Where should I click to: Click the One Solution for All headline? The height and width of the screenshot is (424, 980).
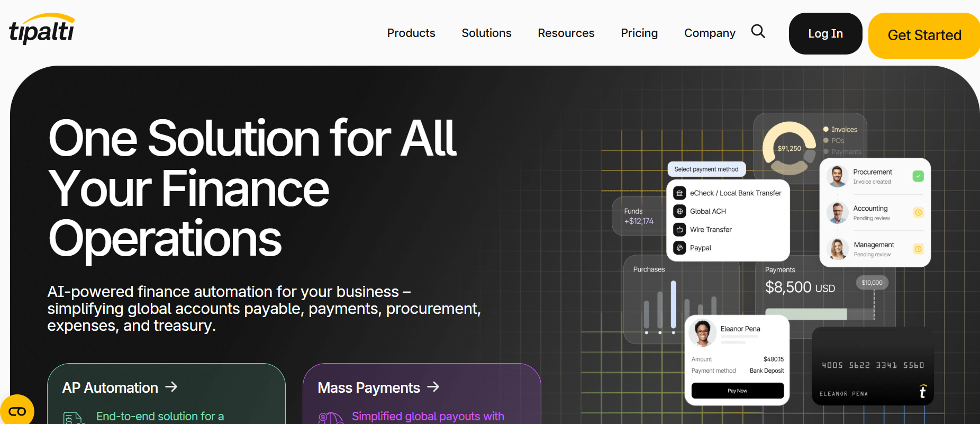pyautogui.click(x=252, y=188)
